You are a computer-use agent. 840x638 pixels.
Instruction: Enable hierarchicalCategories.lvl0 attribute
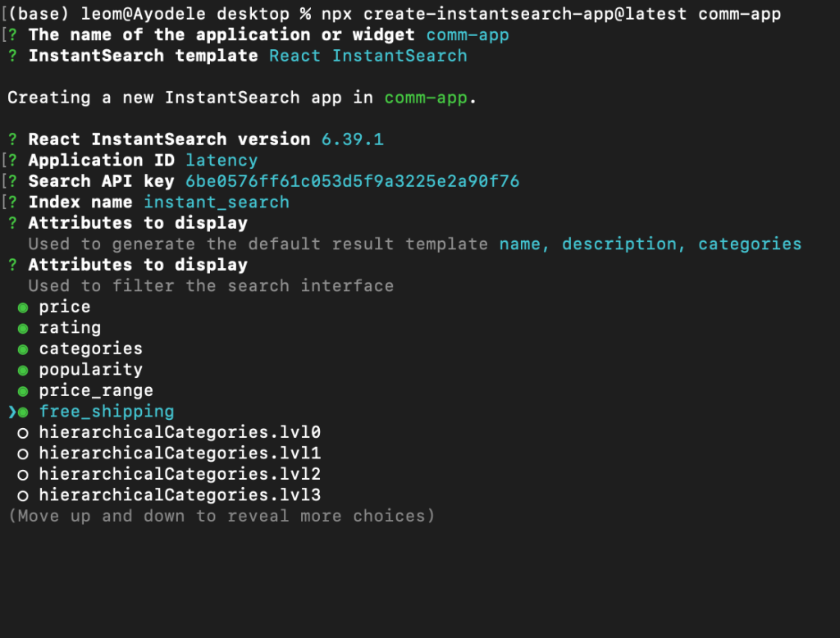click(179, 432)
